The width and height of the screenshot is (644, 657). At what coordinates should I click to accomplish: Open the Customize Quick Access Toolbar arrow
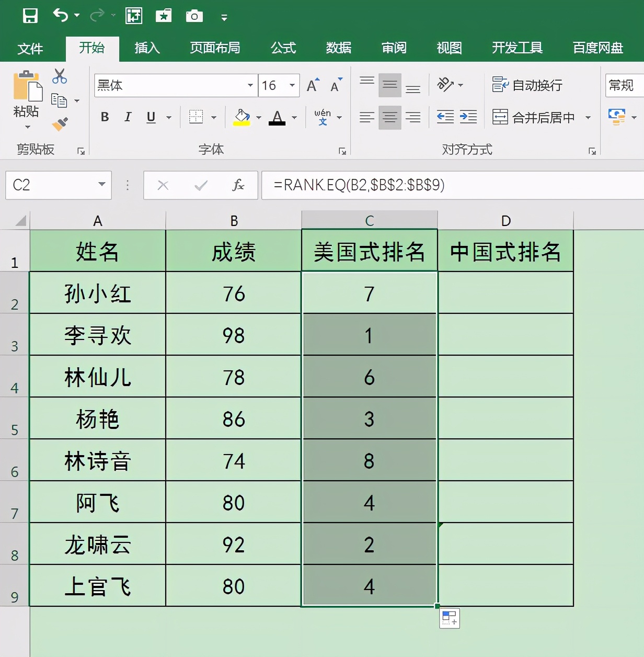[x=224, y=18]
